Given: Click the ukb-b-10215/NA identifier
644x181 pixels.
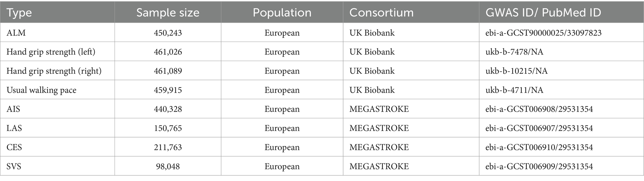Looking at the screenshot, I should [517, 71].
